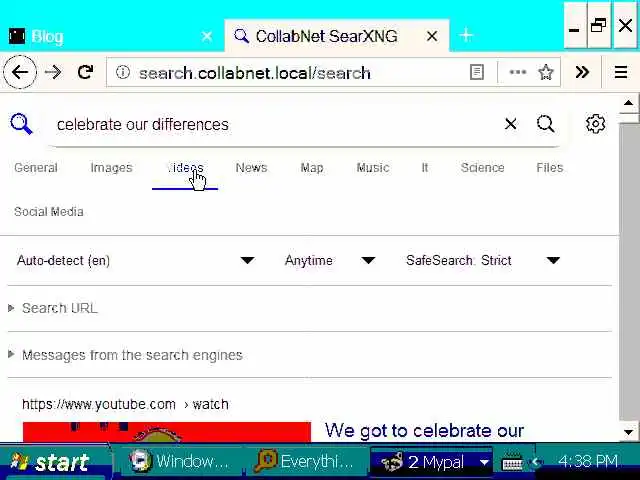Switch to the General search category
This screenshot has height=480, width=640.
[x=36, y=168]
